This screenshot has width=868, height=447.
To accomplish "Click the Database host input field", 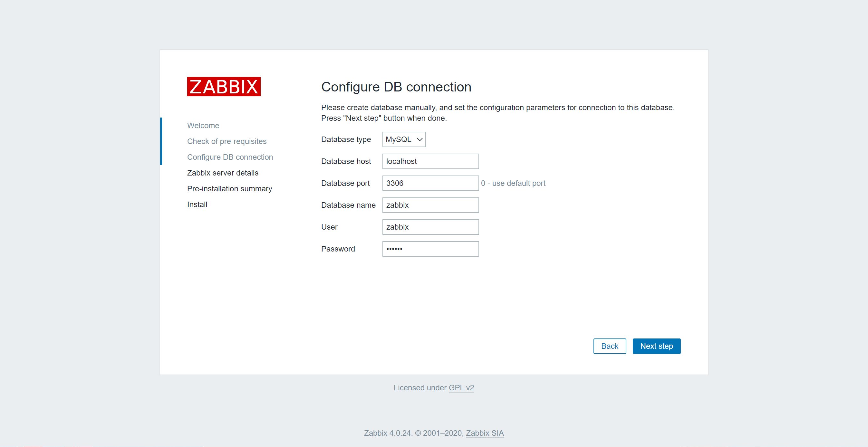I will pos(430,161).
